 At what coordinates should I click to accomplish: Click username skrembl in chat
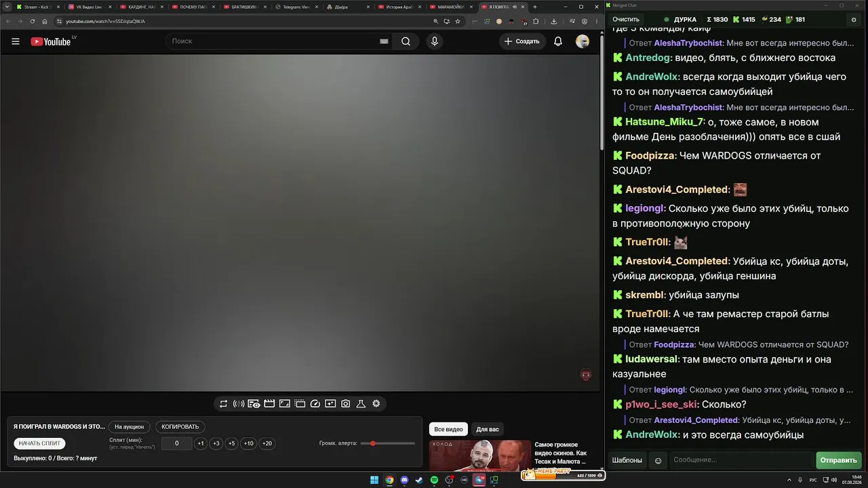(x=646, y=296)
